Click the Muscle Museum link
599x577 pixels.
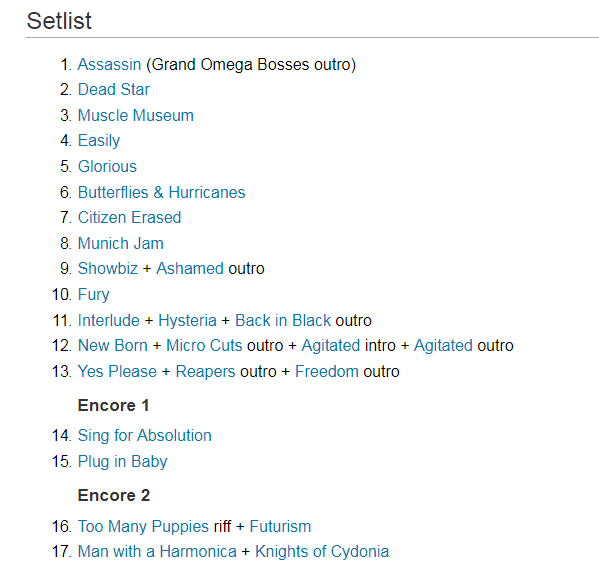[x=136, y=115]
